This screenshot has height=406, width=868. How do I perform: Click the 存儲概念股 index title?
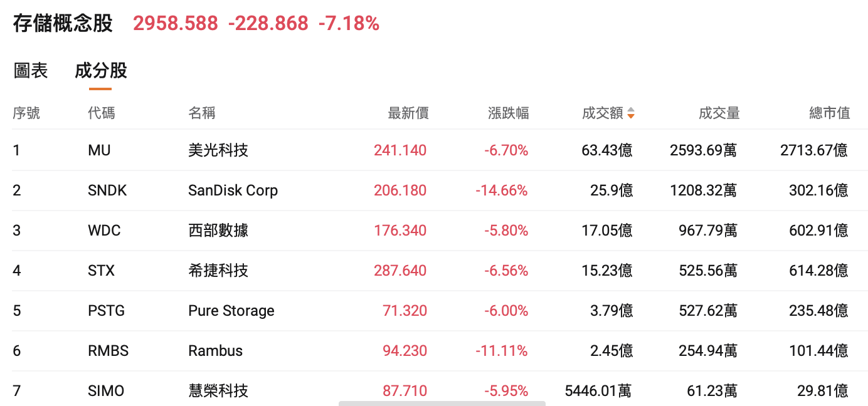point(63,24)
